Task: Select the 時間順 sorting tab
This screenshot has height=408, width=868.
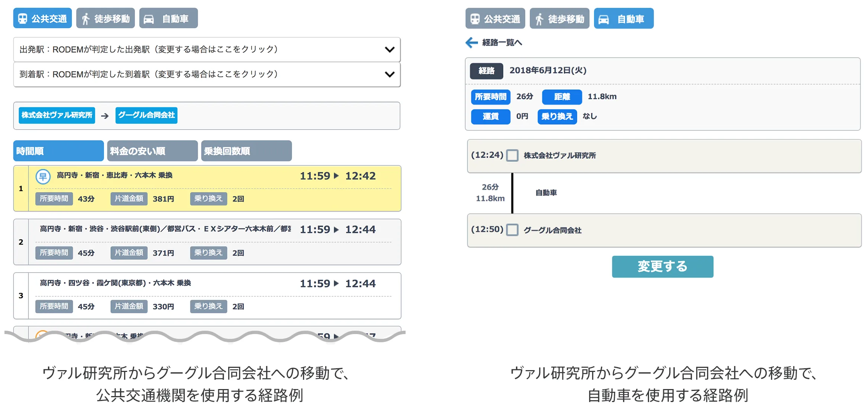Action: [58, 151]
